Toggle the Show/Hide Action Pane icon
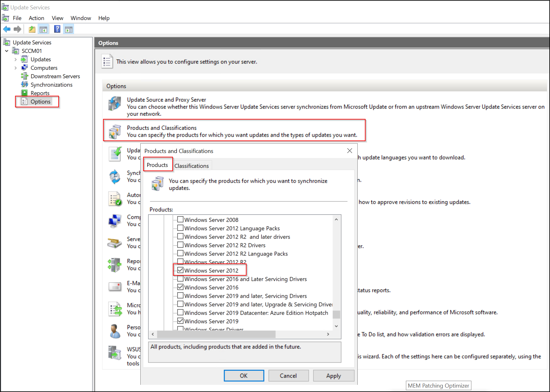 coord(69,29)
